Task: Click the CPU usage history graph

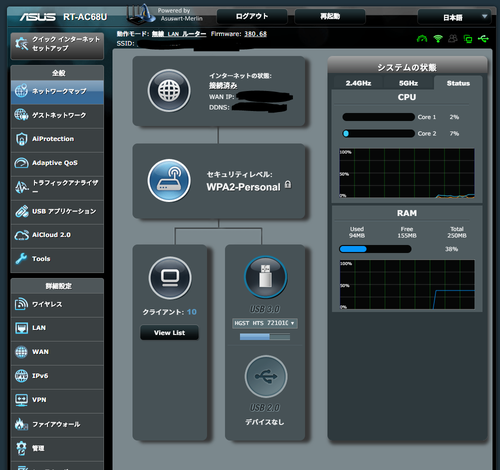Action: pos(407,173)
